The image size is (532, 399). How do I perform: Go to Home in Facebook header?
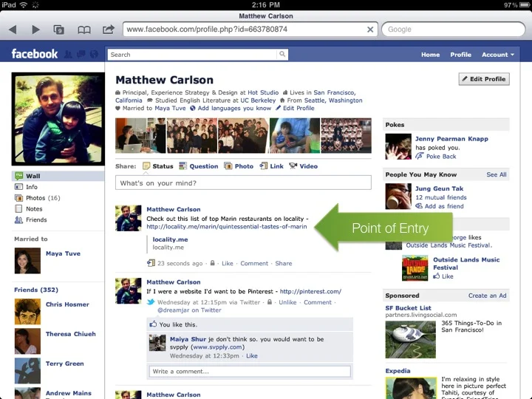point(430,54)
